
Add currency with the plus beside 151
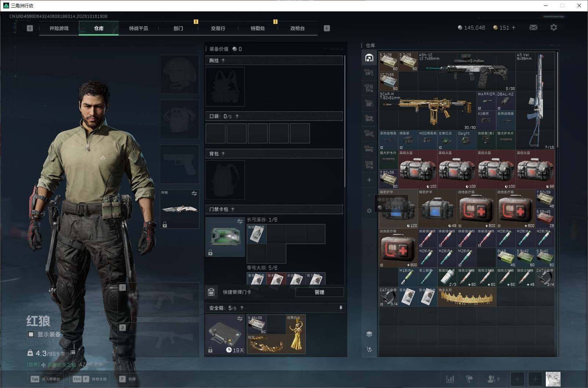513,28
